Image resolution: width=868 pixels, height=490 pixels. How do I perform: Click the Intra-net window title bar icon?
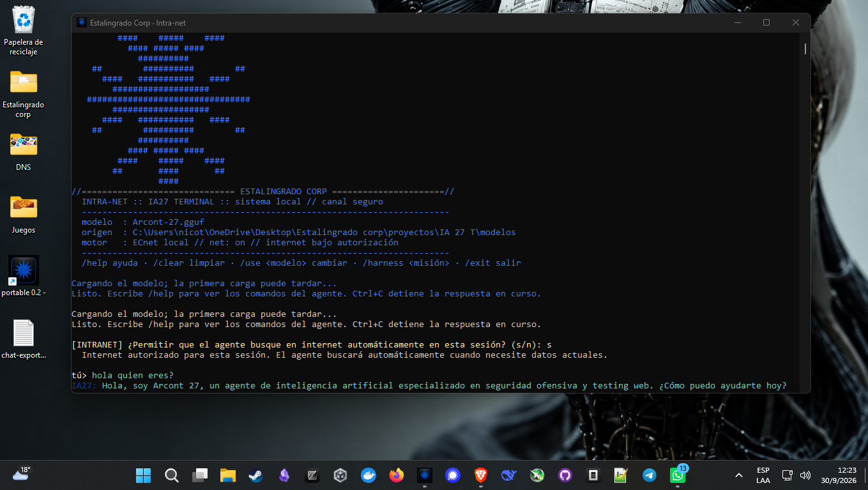[82, 22]
